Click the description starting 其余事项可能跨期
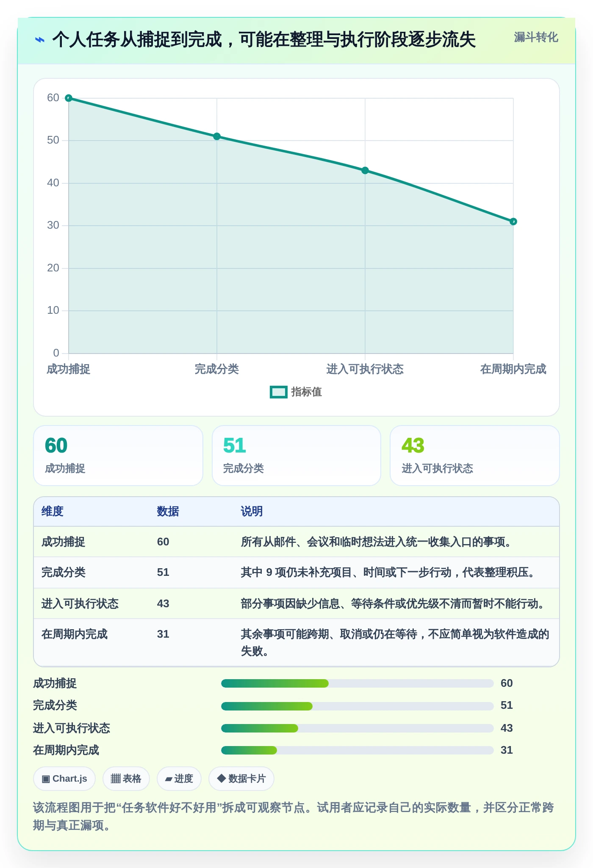The width and height of the screenshot is (593, 868). click(x=395, y=642)
